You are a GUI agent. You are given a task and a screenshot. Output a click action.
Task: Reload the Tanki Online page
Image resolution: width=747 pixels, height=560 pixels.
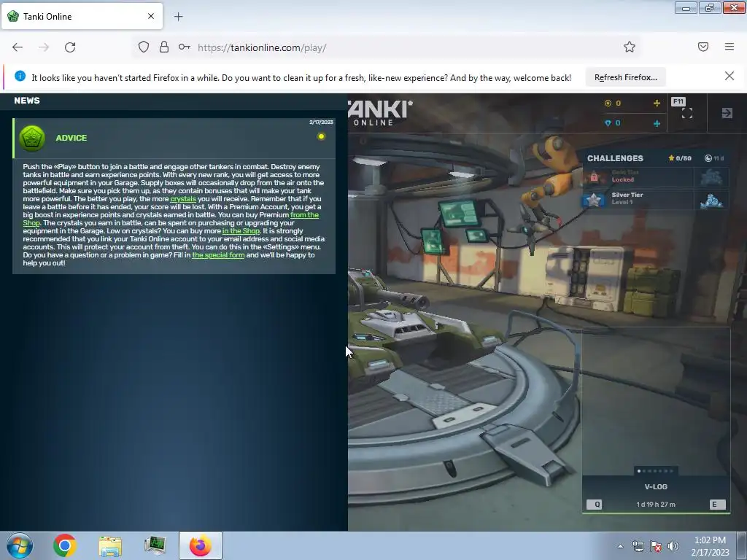coord(70,47)
